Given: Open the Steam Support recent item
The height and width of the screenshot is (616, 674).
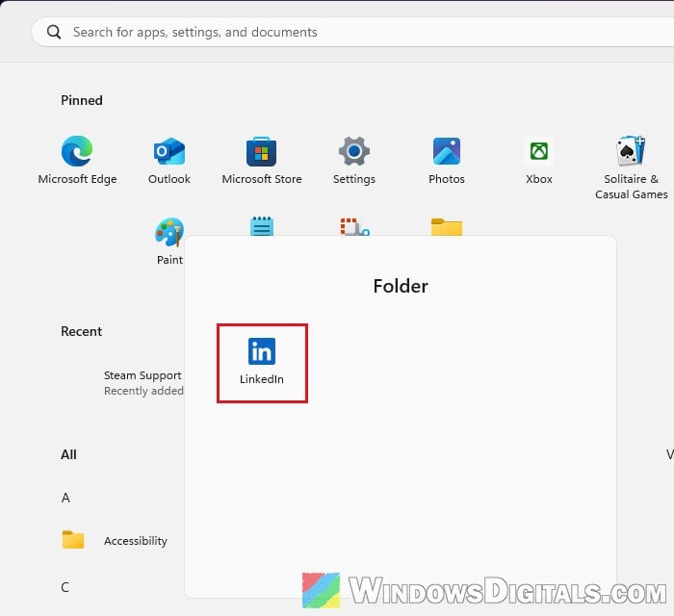Looking at the screenshot, I should [x=143, y=383].
